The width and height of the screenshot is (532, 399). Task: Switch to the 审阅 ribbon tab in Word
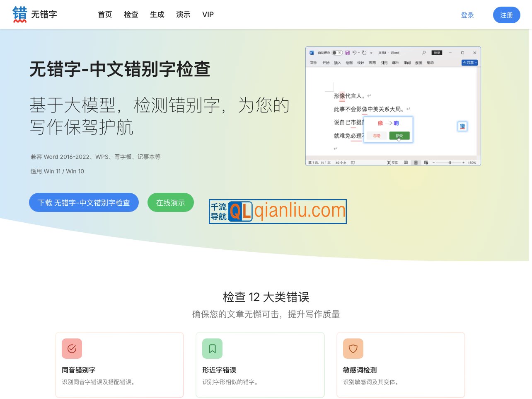point(407,62)
